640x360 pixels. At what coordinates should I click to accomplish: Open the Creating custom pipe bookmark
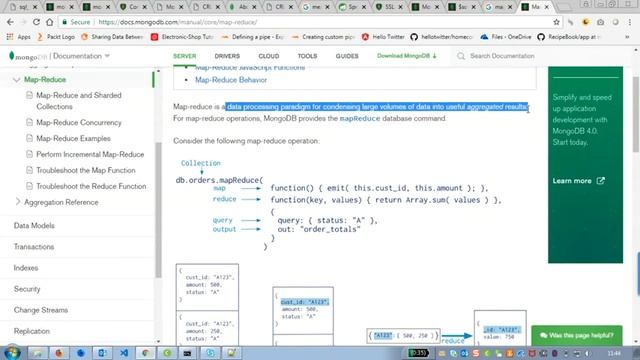(x=323, y=37)
